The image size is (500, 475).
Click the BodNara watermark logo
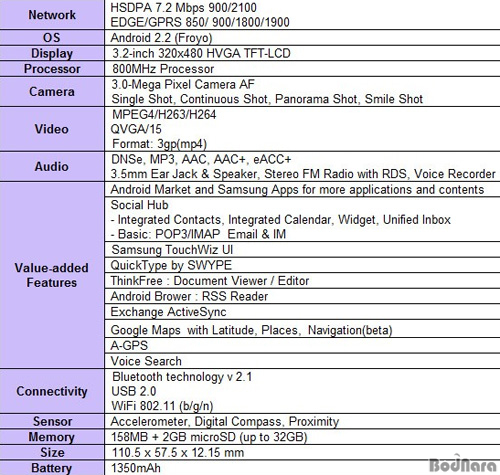tap(464, 463)
